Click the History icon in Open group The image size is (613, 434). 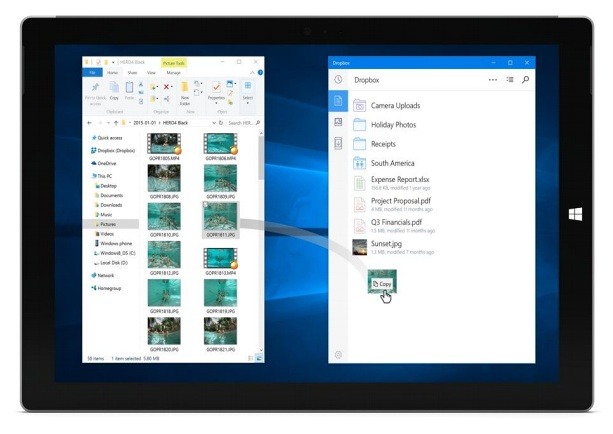coord(230,102)
